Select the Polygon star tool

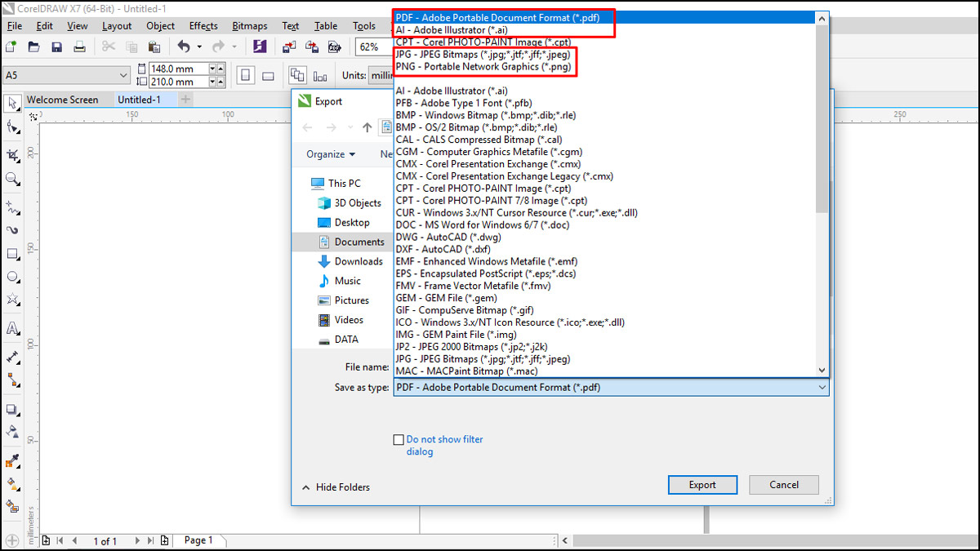tap(12, 300)
